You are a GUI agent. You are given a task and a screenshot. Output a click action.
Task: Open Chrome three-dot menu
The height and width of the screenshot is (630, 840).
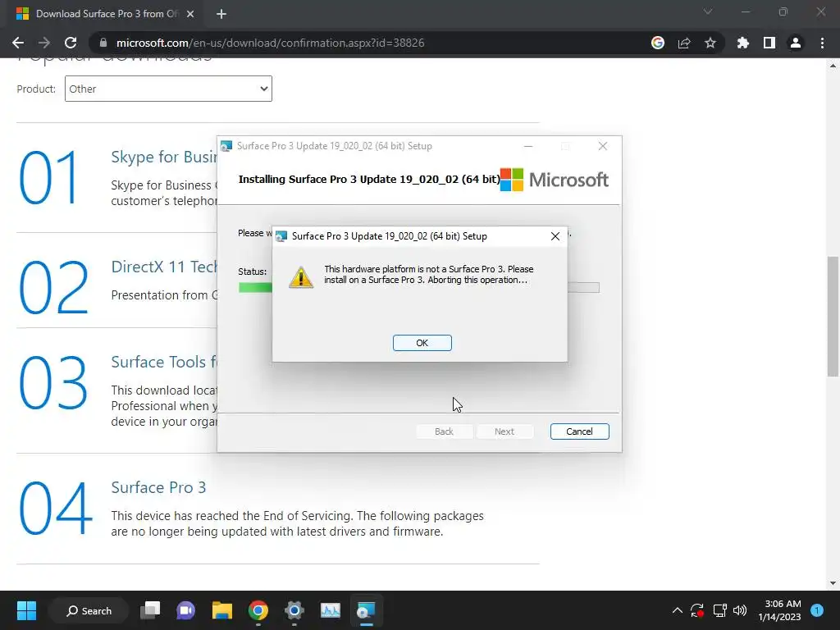point(822,43)
